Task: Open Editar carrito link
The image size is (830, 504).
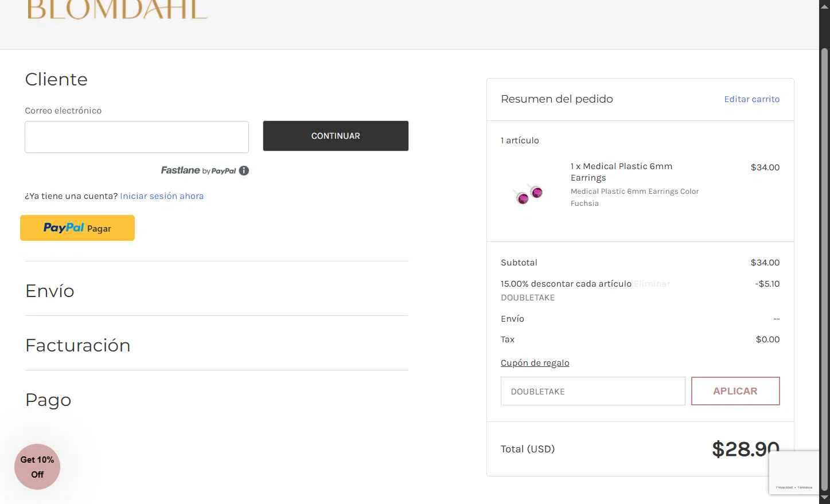Action: coord(751,99)
